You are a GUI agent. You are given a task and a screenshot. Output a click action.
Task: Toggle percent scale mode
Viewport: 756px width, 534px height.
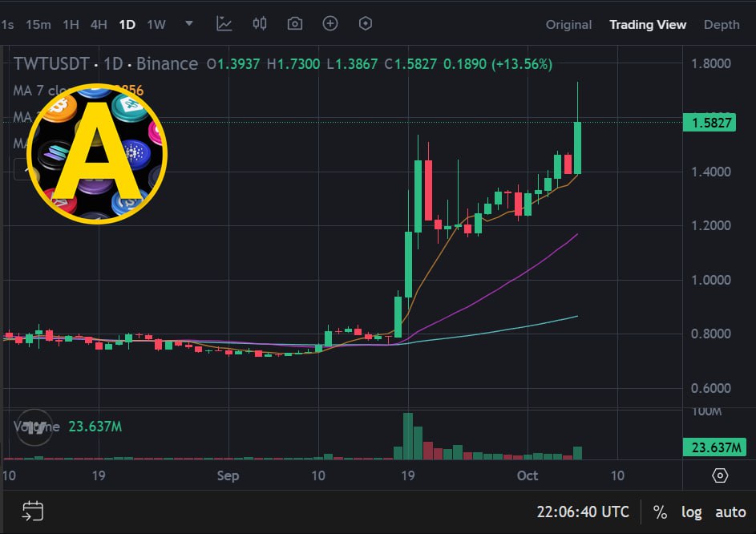660,512
